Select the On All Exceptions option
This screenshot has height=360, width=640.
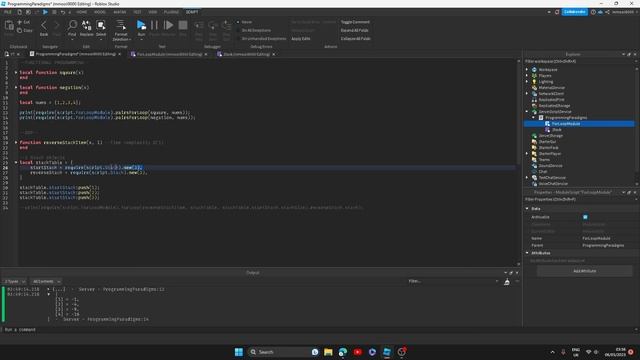tap(253, 30)
